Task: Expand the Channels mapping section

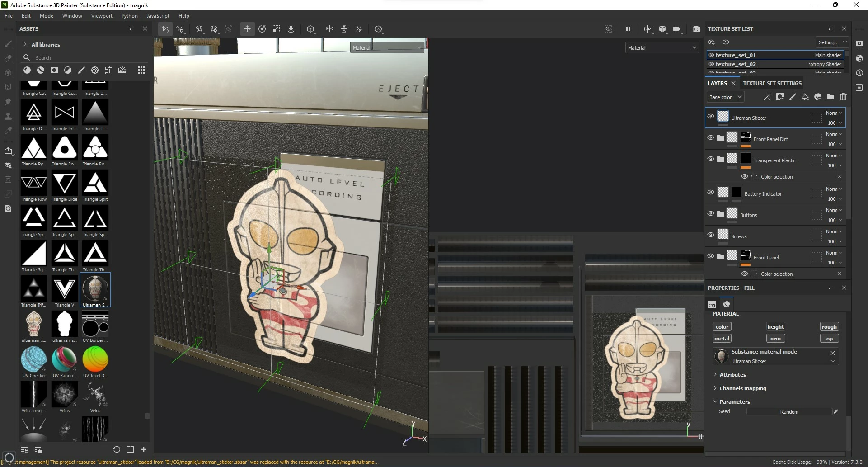Action: pyautogui.click(x=715, y=388)
